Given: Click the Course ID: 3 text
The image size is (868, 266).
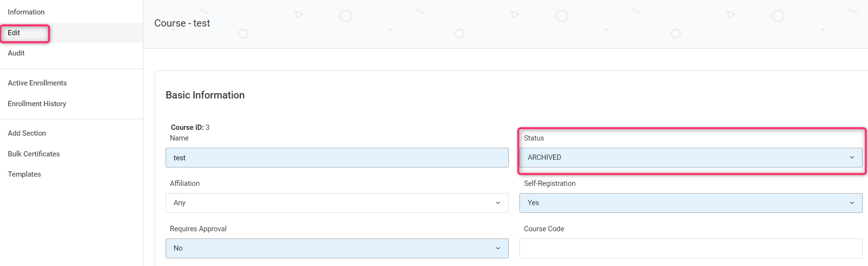Looking at the screenshot, I should click(190, 127).
